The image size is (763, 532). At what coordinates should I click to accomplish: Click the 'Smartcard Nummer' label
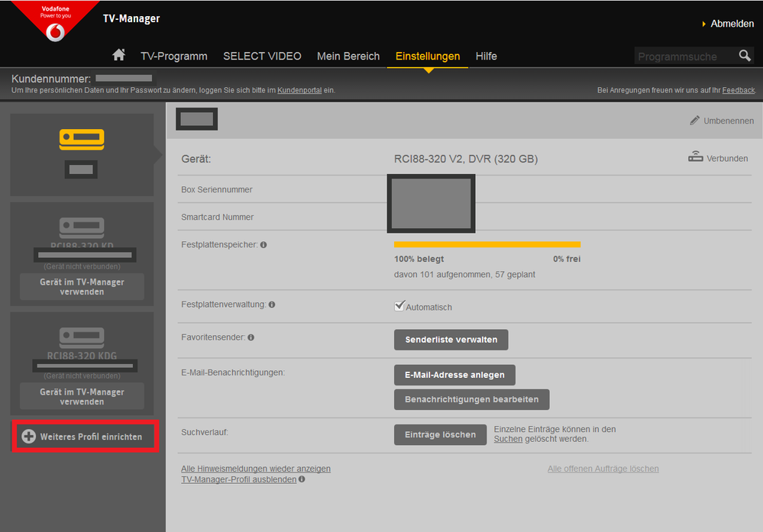(217, 217)
